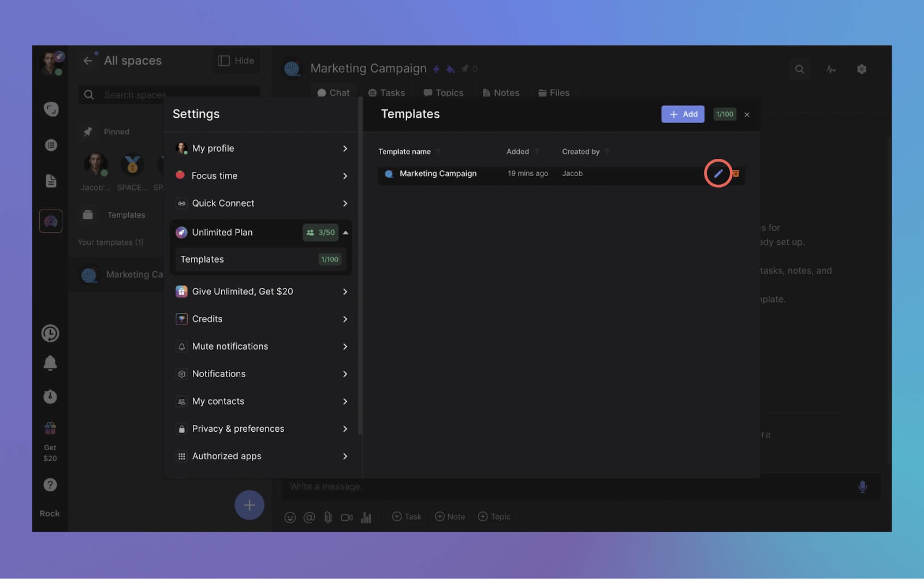The image size is (924, 579).
Task: Select Templates under Unlimited Plan
Action: 260,259
